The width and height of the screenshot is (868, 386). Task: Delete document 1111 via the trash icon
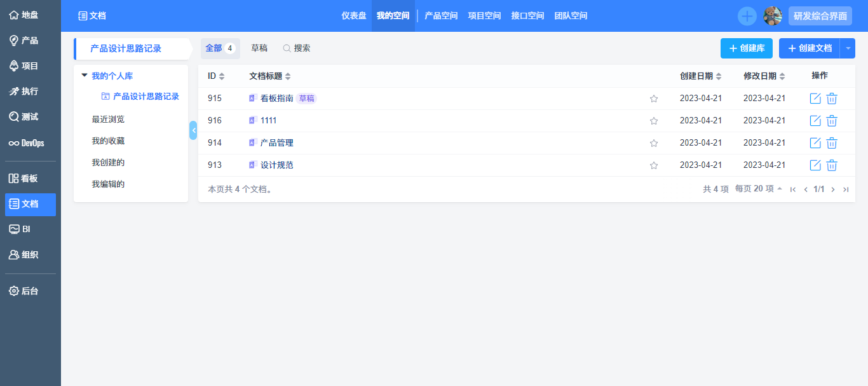click(x=832, y=120)
